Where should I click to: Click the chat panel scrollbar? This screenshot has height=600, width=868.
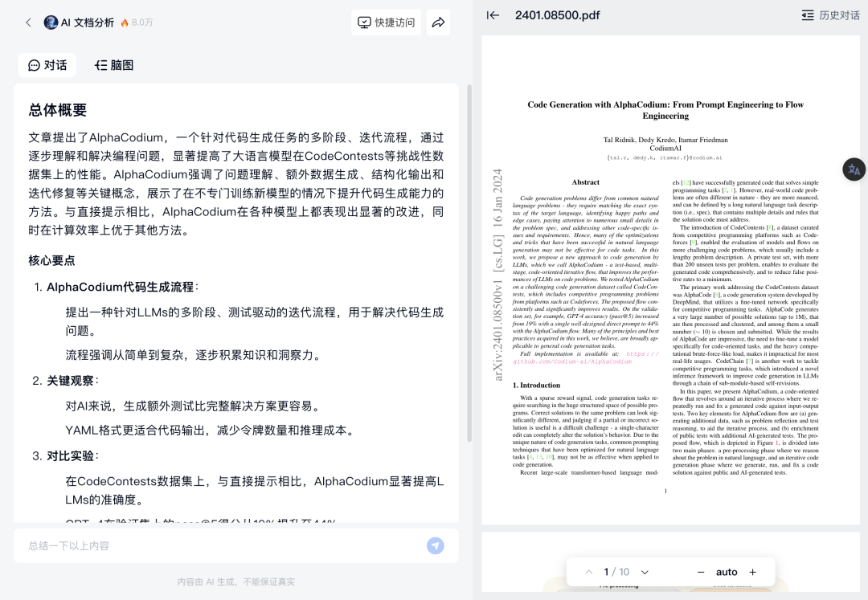(469, 263)
